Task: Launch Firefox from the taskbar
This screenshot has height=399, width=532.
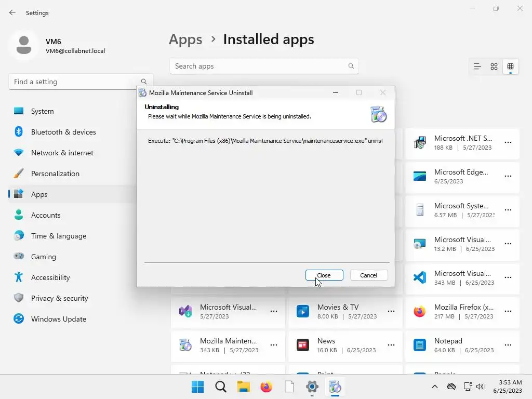Action: pos(267,387)
